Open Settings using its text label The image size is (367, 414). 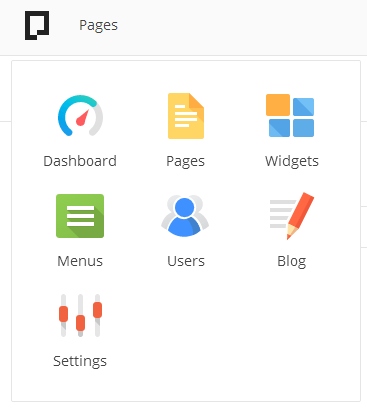point(80,361)
